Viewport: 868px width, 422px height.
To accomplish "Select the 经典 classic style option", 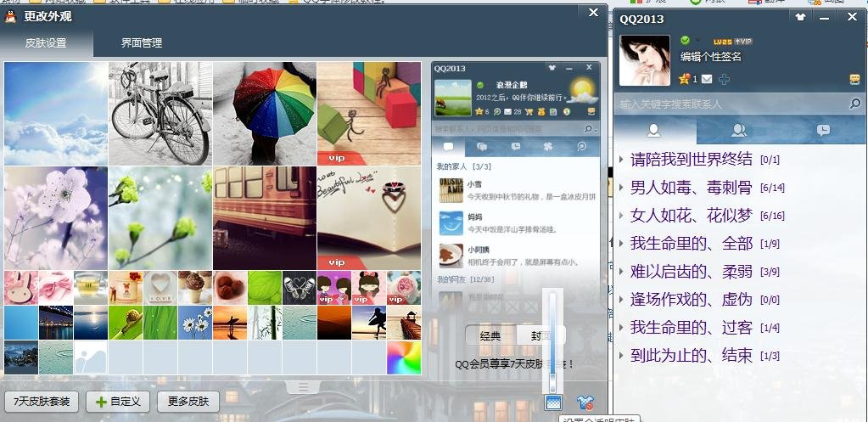I will (x=490, y=335).
